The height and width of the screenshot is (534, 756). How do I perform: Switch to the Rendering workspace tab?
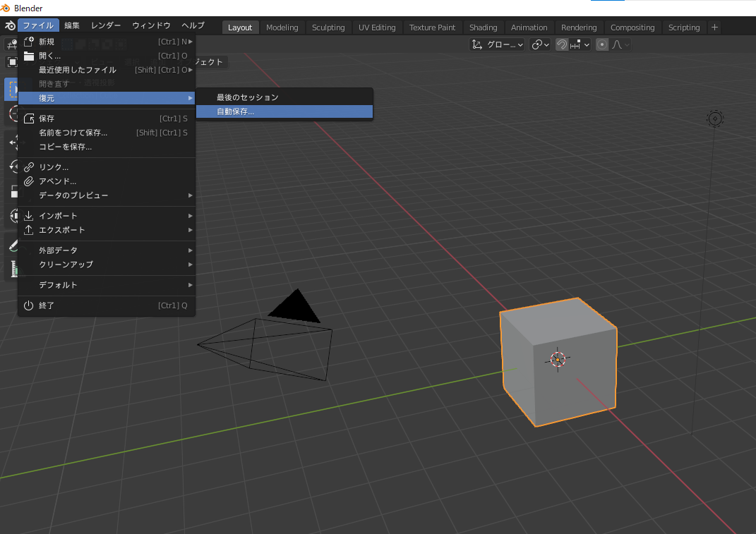coord(579,28)
